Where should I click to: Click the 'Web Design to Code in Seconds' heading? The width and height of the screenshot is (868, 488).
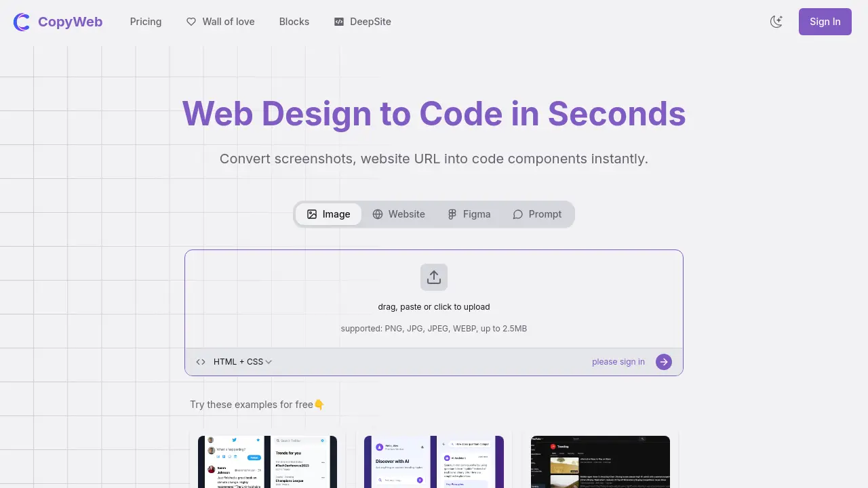click(x=434, y=113)
